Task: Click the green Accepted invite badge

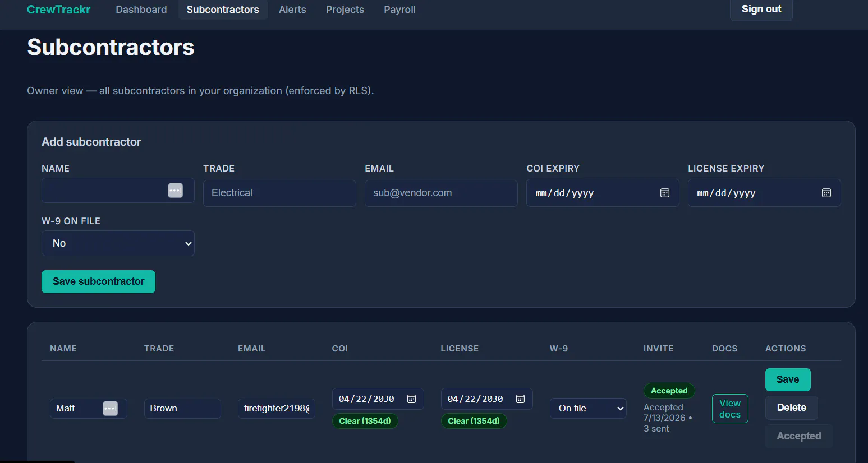Action: coord(669,391)
